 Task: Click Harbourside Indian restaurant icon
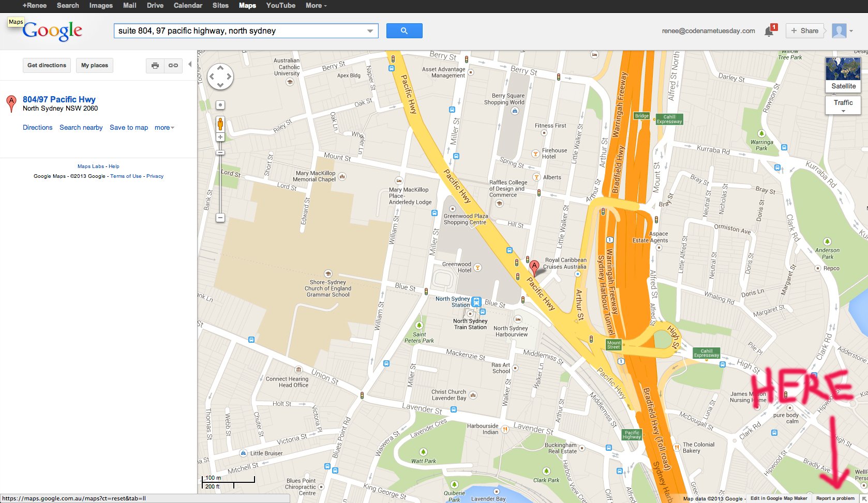[x=505, y=429]
